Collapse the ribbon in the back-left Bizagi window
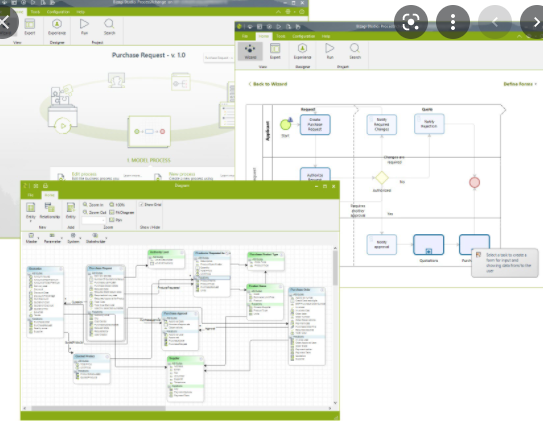 pyautogui.click(x=278, y=12)
